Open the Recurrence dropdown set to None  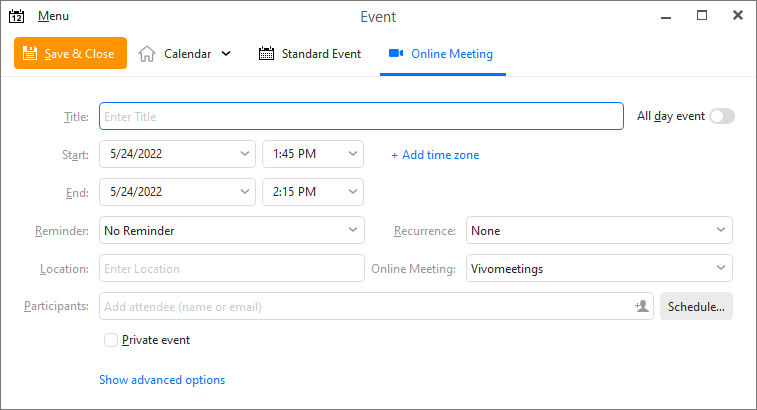[x=599, y=230]
